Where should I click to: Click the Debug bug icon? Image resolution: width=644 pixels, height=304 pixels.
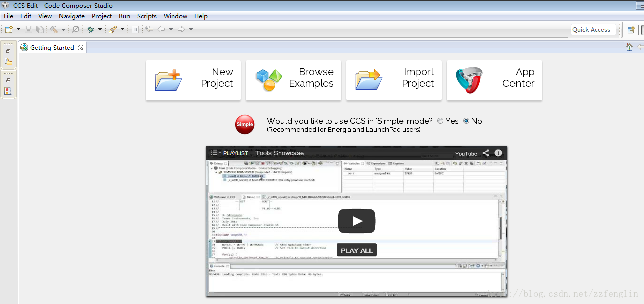[x=91, y=30]
